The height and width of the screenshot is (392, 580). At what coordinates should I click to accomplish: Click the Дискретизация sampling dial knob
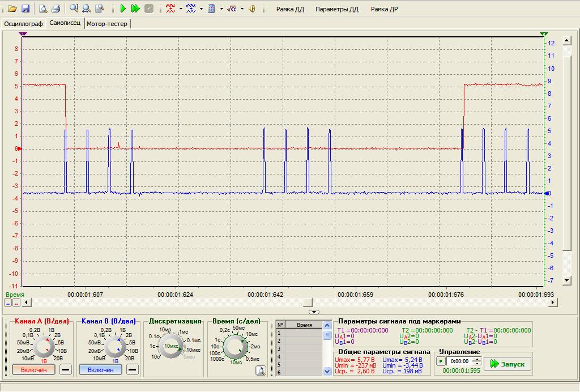(x=172, y=346)
